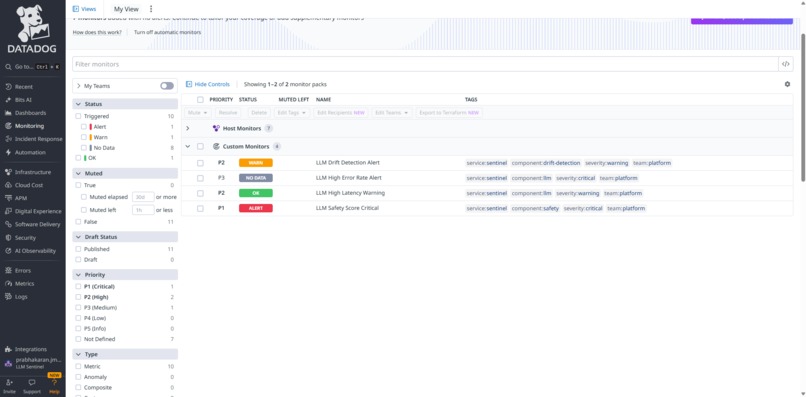806x397 pixels.
Task: Select all monitors with header checkbox
Action: (x=200, y=100)
